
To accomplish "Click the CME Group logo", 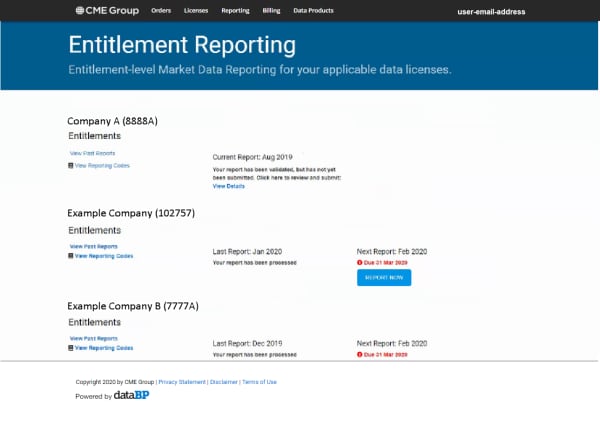I will coord(107,10).
